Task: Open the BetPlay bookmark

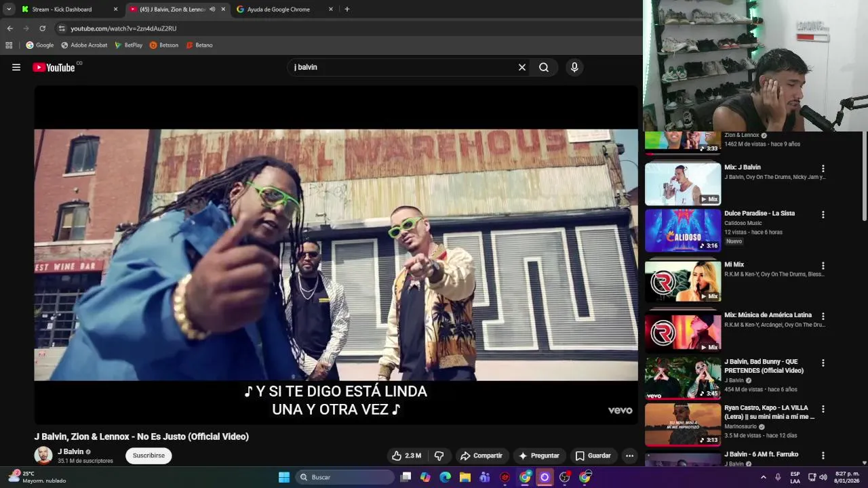Action: [128, 45]
